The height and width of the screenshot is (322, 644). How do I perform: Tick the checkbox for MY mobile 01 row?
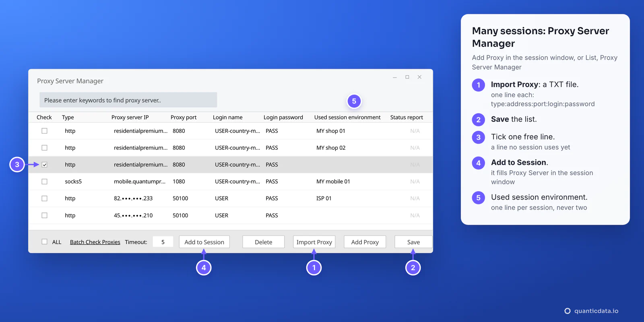pos(44,182)
